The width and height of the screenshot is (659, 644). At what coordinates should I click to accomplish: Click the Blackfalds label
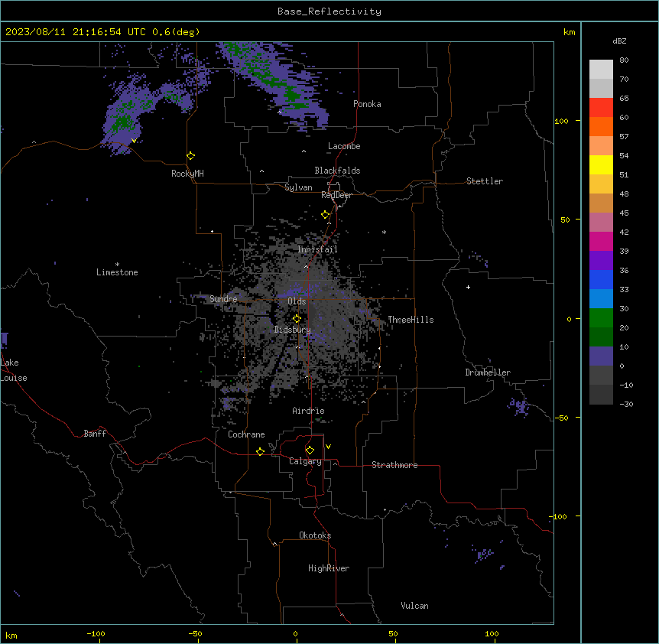[337, 171]
